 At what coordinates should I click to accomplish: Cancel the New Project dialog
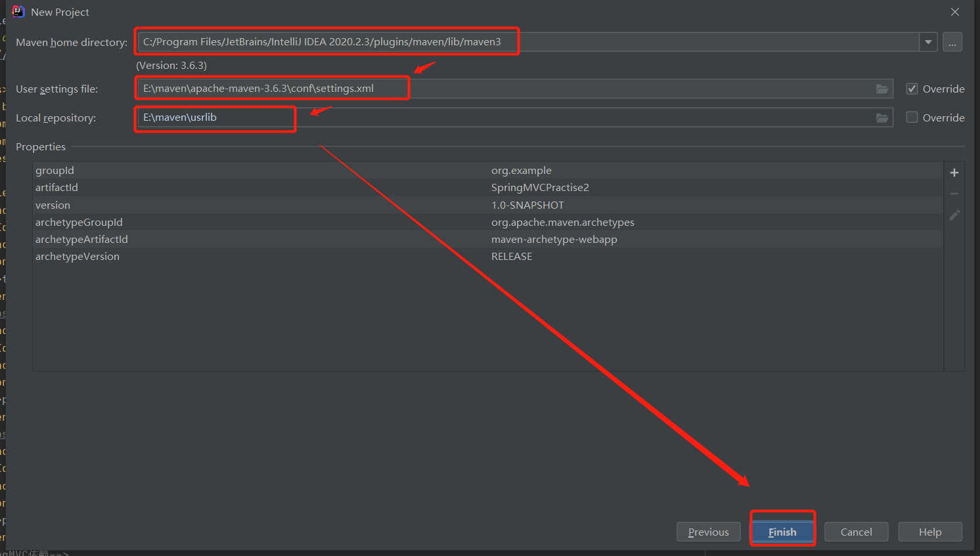click(856, 532)
